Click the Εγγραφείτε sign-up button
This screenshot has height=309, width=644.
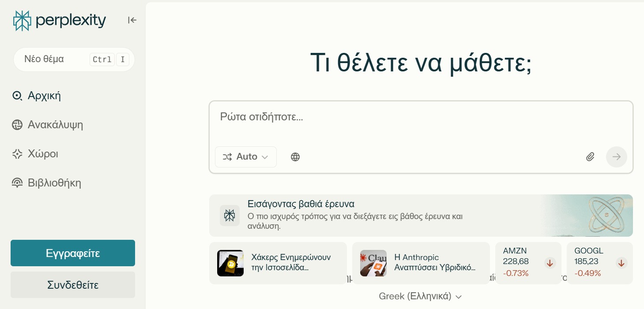[73, 253]
